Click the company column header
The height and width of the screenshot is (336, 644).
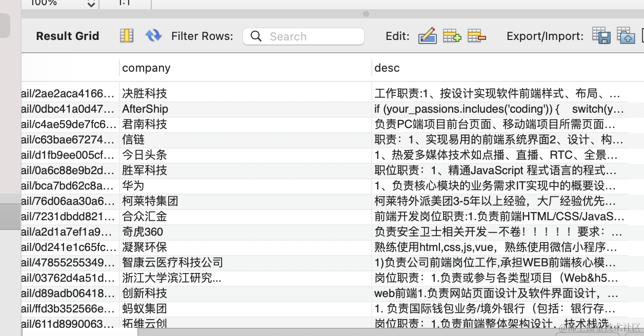coord(146,68)
